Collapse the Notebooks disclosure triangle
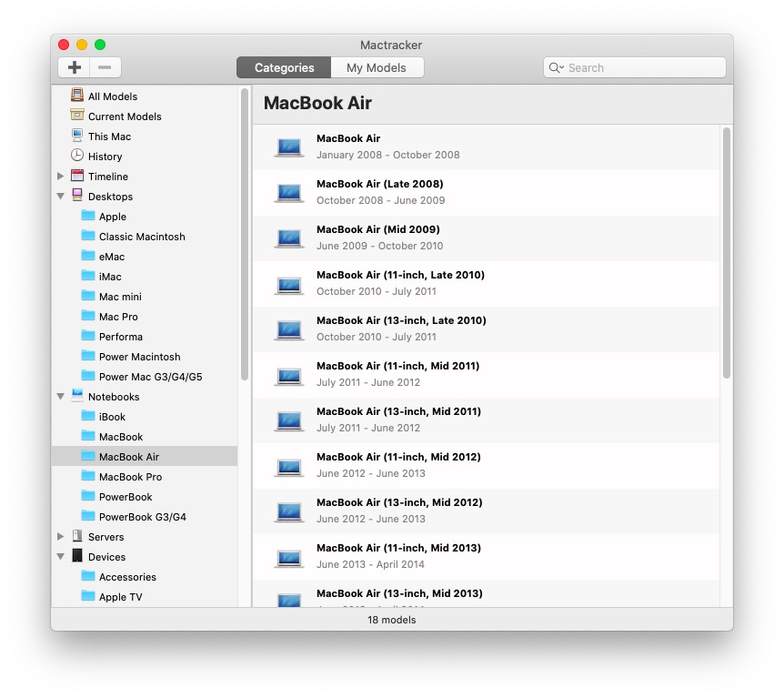This screenshot has width=784, height=698. click(61, 396)
